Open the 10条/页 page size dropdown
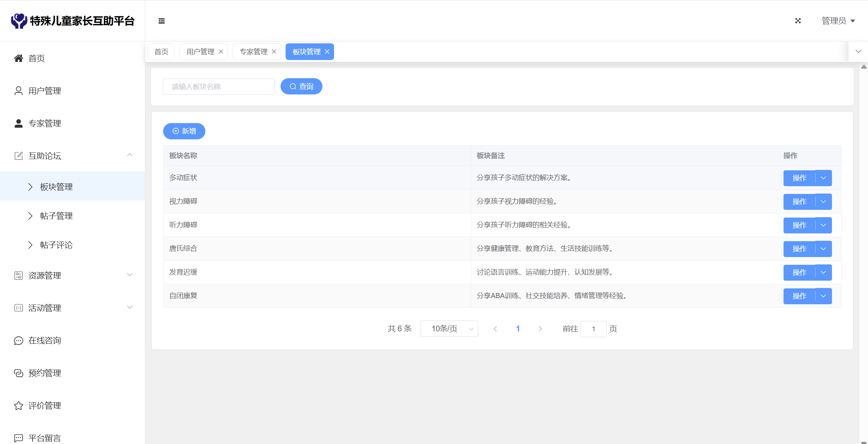 [449, 329]
